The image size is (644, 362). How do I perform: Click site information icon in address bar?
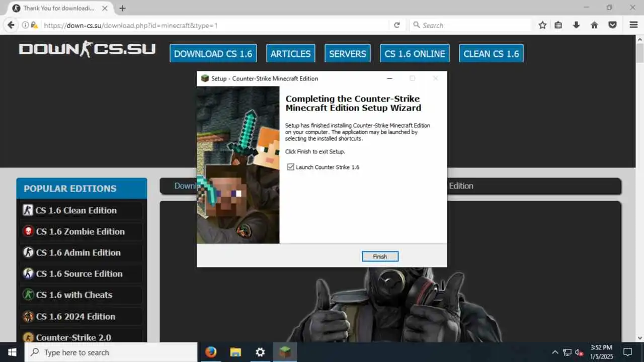25,25
